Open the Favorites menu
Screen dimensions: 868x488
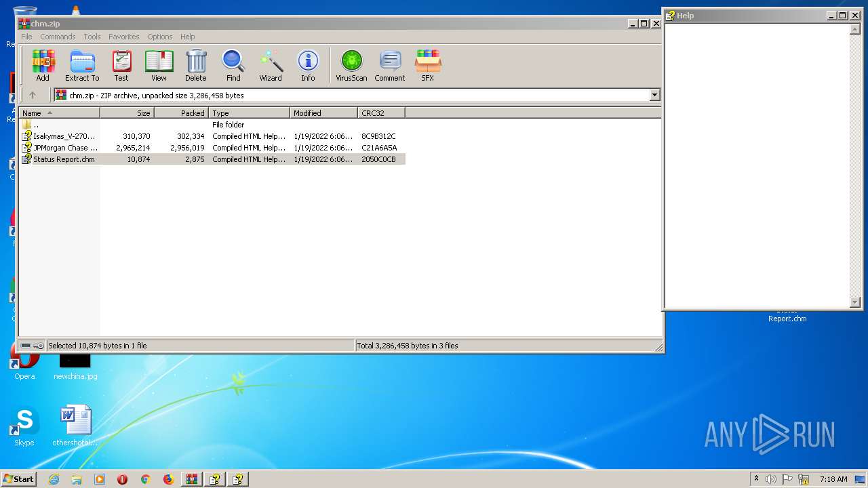[124, 37]
